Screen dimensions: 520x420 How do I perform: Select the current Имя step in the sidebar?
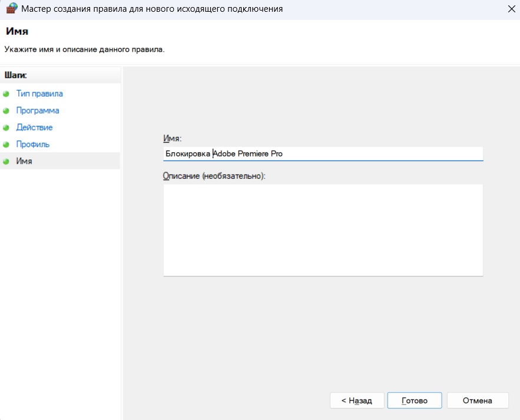click(x=24, y=161)
